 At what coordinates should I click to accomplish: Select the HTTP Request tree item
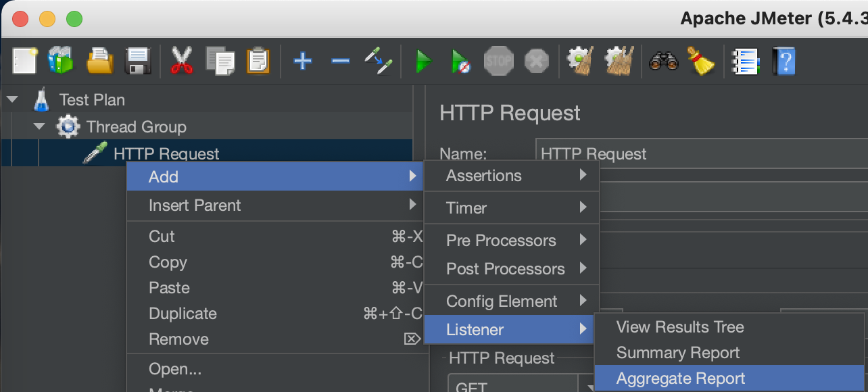tap(166, 154)
